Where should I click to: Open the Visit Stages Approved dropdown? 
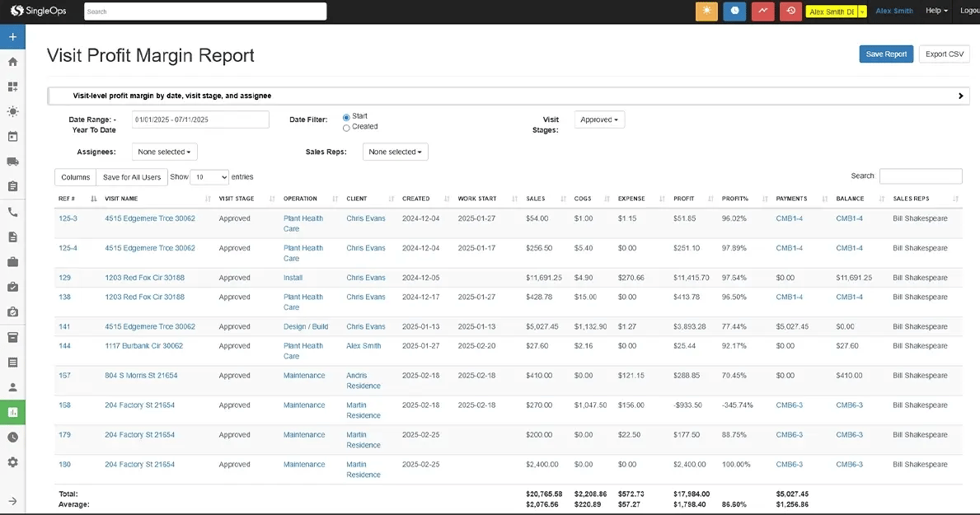(599, 119)
